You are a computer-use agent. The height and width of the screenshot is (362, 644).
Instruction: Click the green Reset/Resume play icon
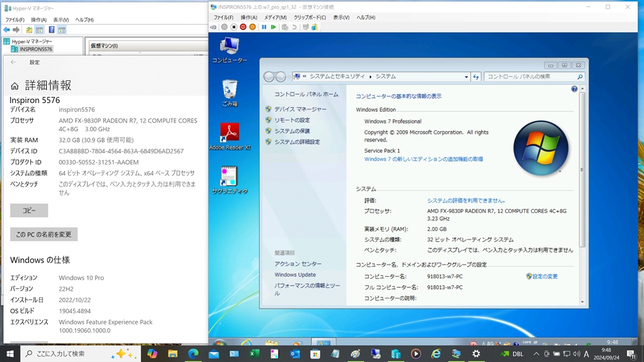(x=274, y=27)
